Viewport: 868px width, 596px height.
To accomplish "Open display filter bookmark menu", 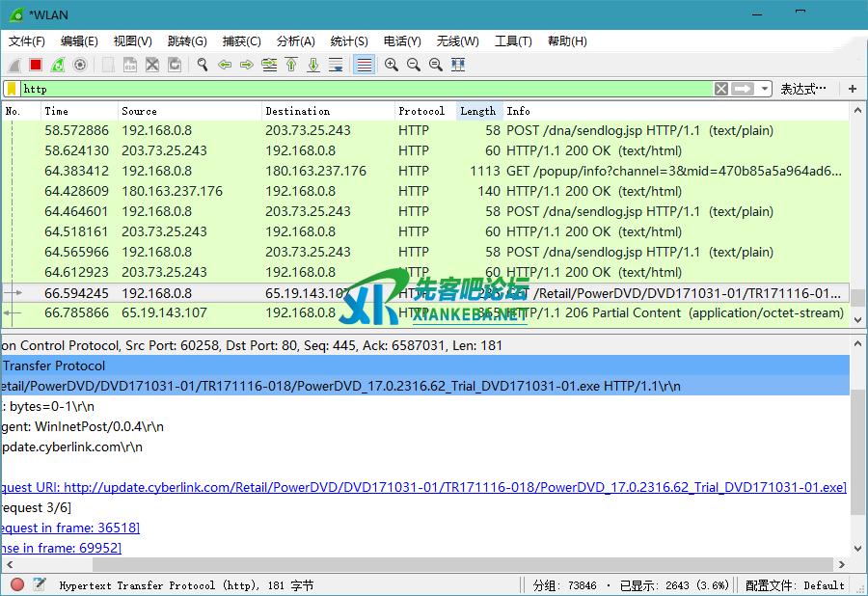I will tap(11, 89).
